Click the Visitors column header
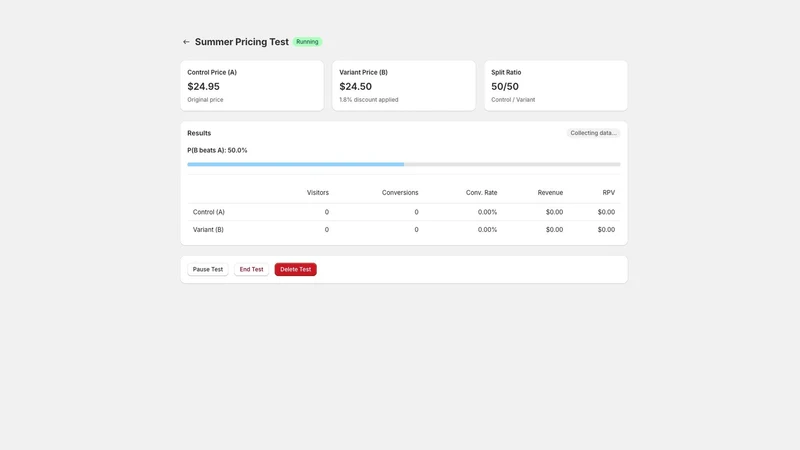Image resolution: width=800 pixels, height=450 pixels. pos(318,193)
